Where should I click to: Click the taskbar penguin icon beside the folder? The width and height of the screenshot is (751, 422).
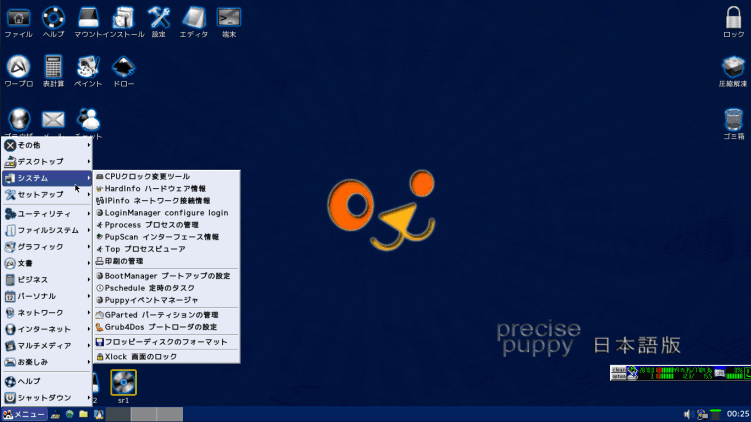(98, 414)
